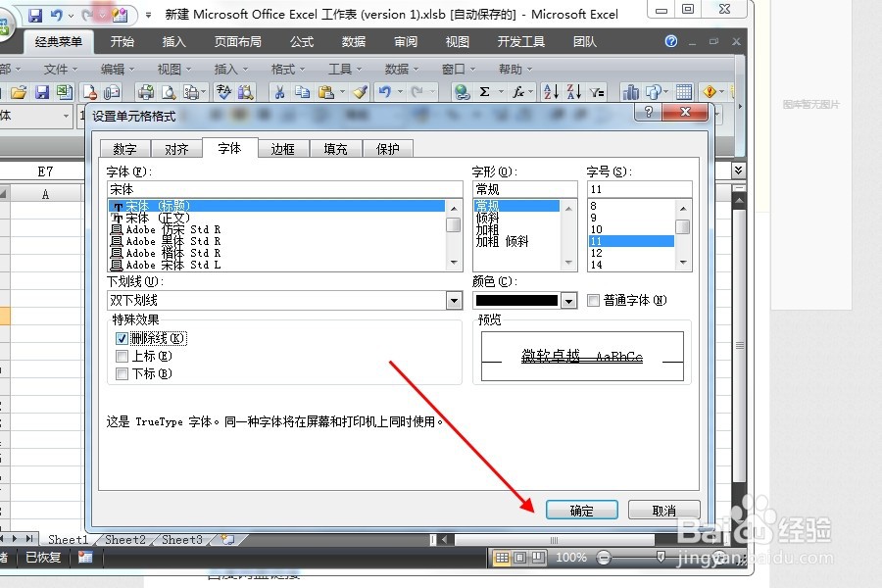Click the Copy icon in the toolbar
This screenshot has width=882, height=588.
click(x=302, y=92)
